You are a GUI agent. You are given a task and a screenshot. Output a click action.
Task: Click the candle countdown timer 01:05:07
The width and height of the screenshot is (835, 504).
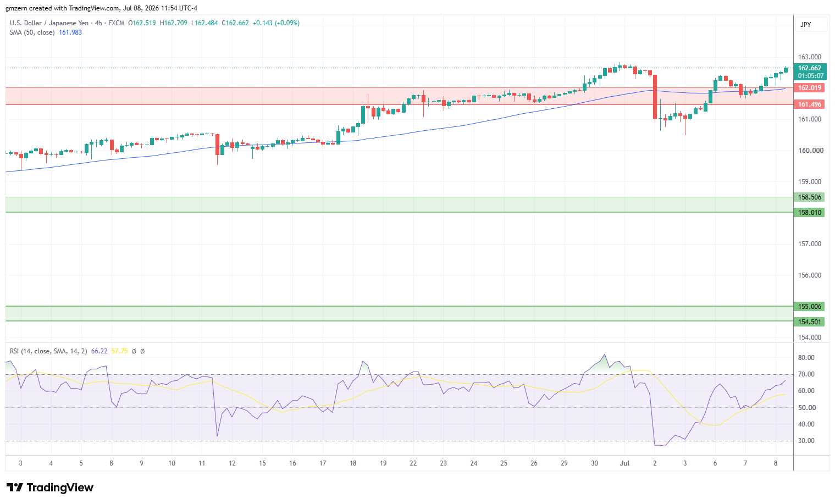point(811,76)
